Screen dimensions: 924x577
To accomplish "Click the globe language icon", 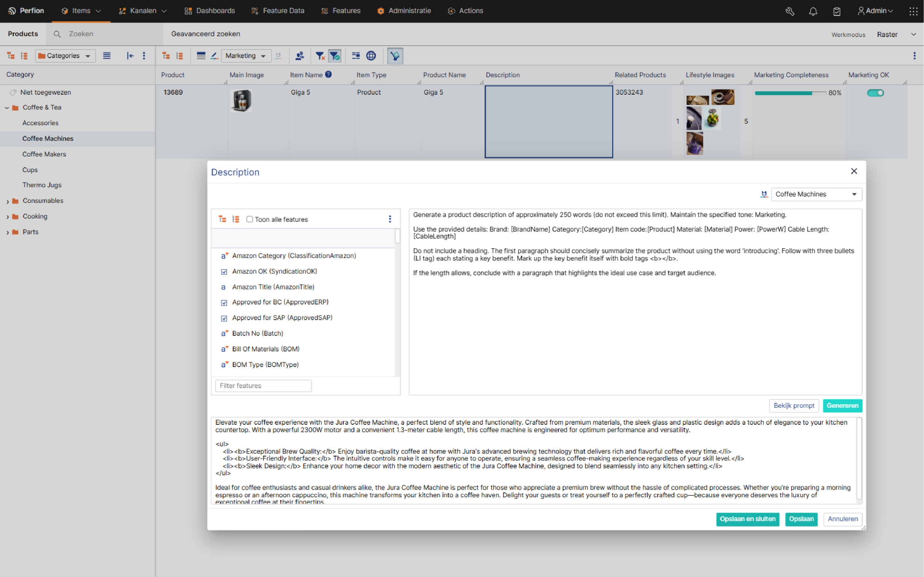I will 371,56.
